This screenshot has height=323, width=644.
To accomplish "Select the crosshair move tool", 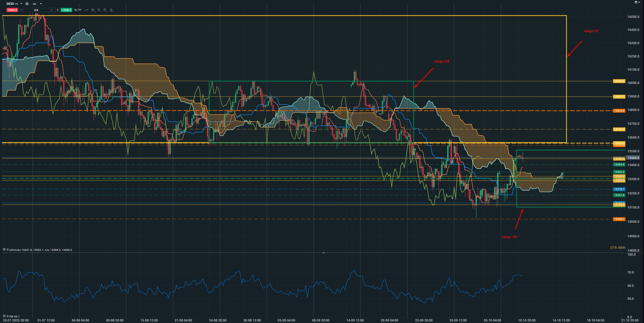I will point(111,10).
